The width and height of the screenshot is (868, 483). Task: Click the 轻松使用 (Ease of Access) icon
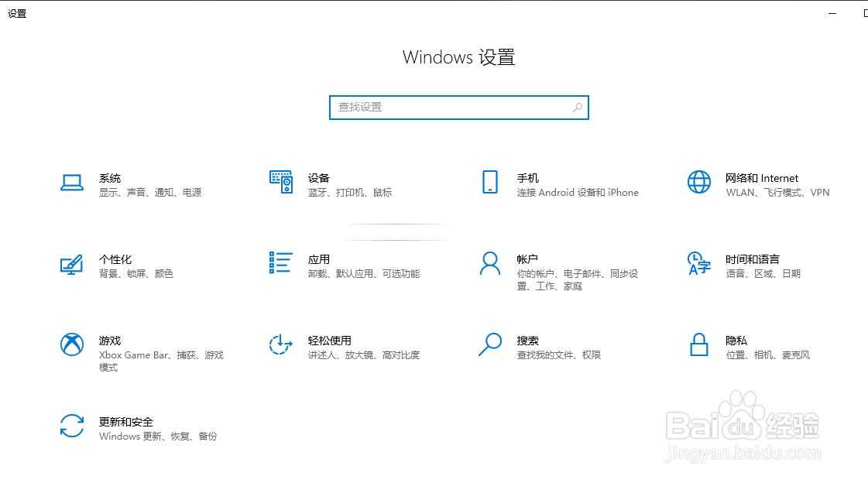[x=281, y=345]
